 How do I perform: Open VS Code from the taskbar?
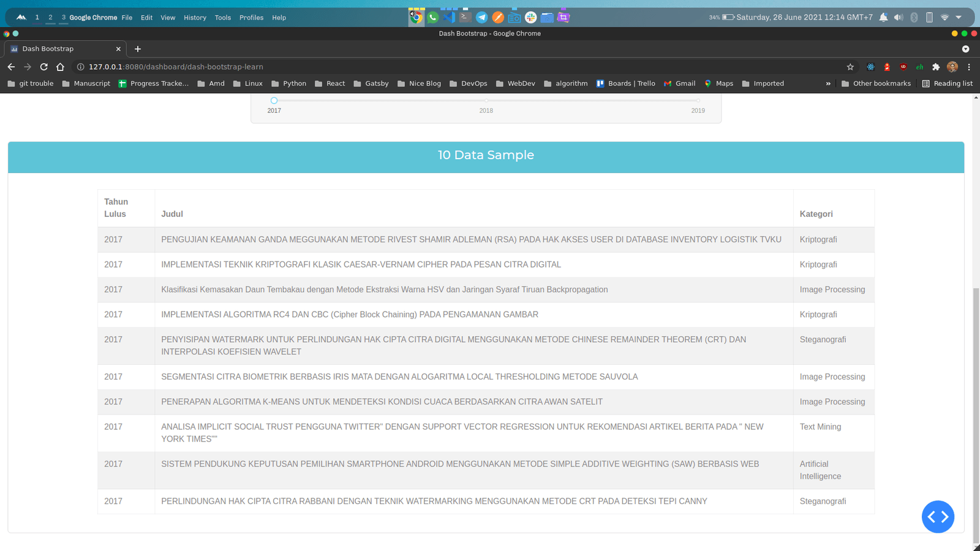[449, 17]
